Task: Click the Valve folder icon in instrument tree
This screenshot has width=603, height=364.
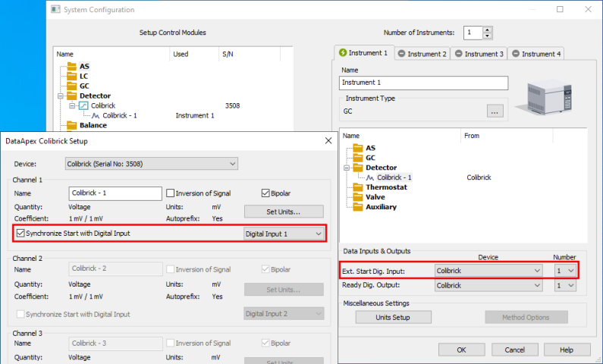Action: pyautogui.click(x=357, y=196)
